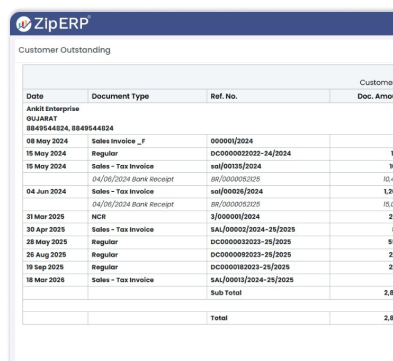
Task: Open reference DC0000092023-25/2025
Action: [x=251, y=255]
